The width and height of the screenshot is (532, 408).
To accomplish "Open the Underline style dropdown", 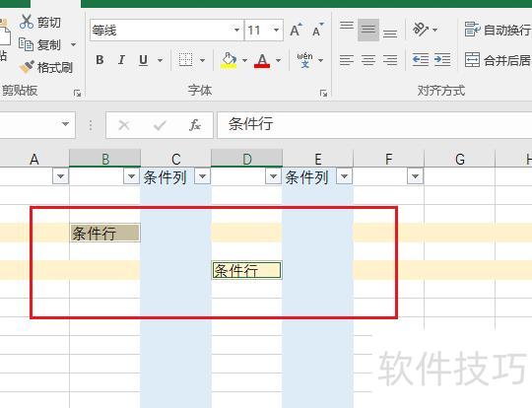I will pos(161,60).
